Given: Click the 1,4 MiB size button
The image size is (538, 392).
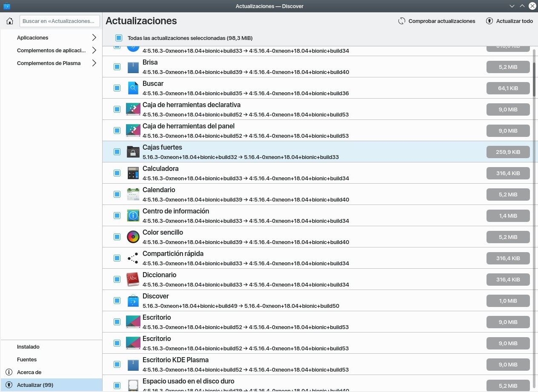Looking at the screenshot, I should (x=508, y=216).
